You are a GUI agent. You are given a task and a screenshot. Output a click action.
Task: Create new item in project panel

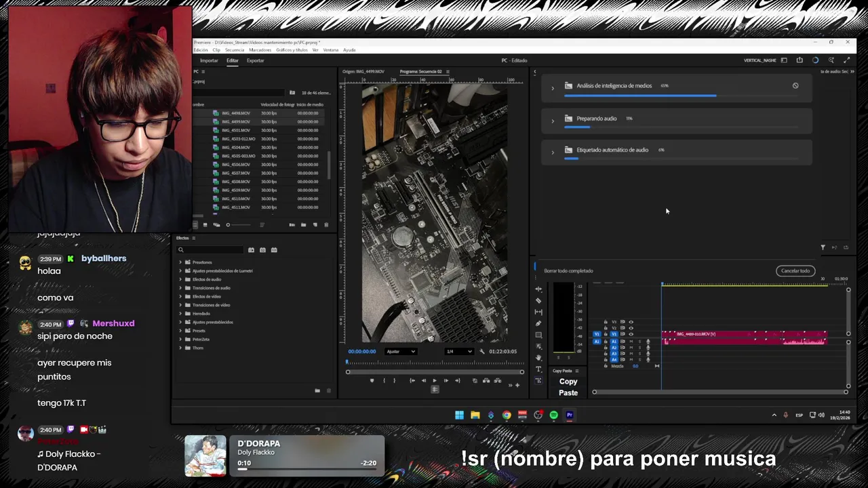(x=315, y=225)
